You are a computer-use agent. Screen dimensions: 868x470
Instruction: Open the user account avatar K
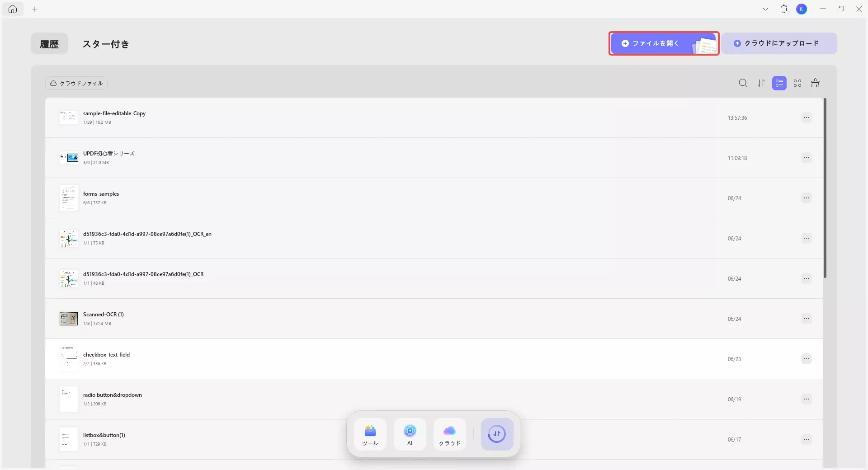click(x=802, y=9)
